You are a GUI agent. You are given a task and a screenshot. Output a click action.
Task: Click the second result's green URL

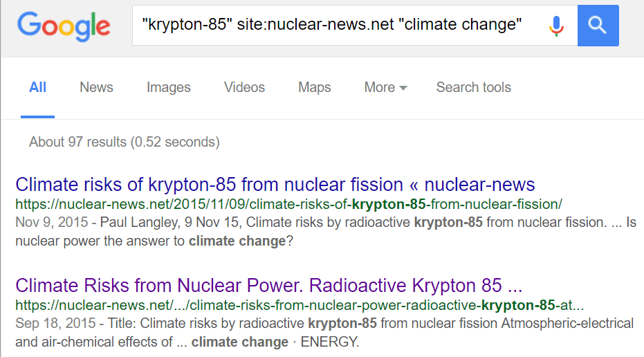click(x=300, y=305)
